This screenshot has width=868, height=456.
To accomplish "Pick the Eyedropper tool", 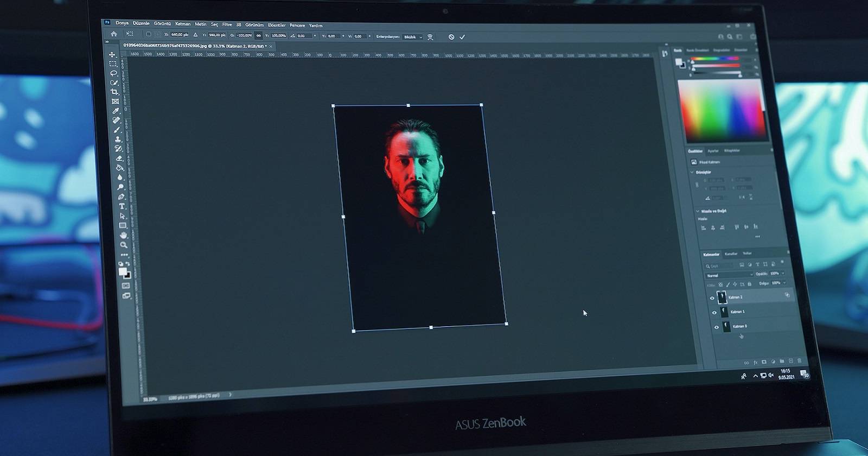I will (116, 111).
